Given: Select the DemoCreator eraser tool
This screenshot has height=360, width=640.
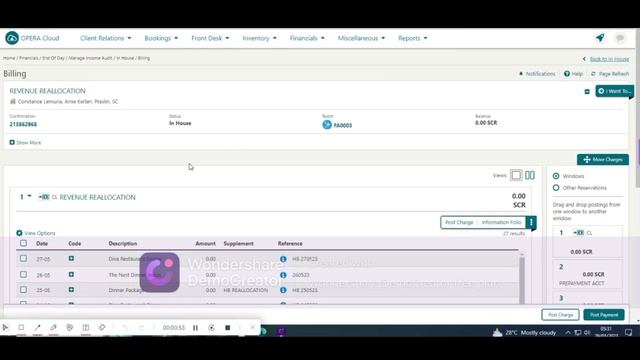Looking at the screenshot, I should click(102, 327).
